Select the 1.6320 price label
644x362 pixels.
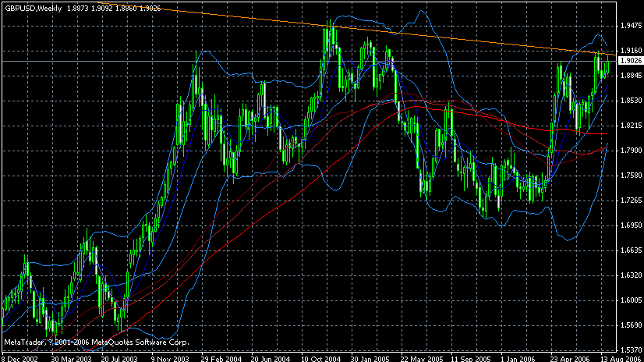[x=632, y=275]
